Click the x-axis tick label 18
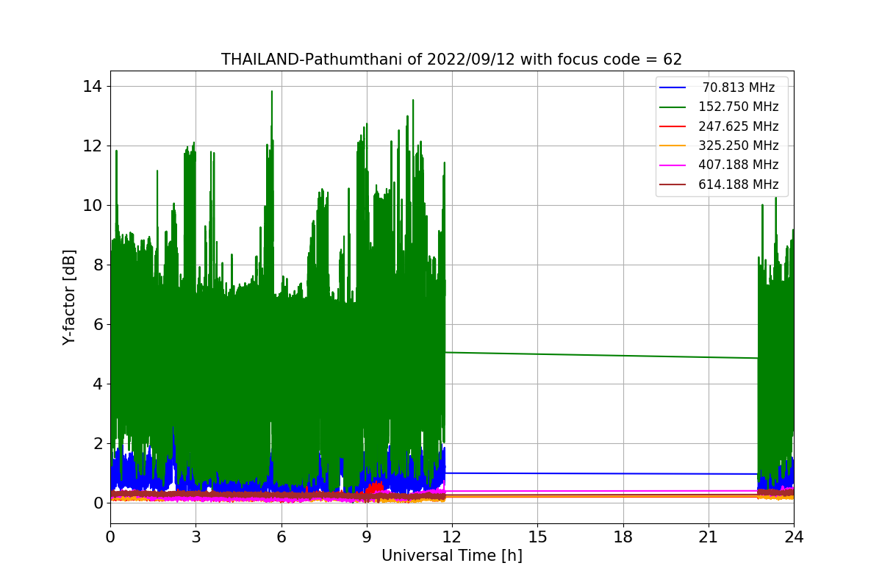The width and height of the screenshot is (882, 588). click(x=623, y=537)
